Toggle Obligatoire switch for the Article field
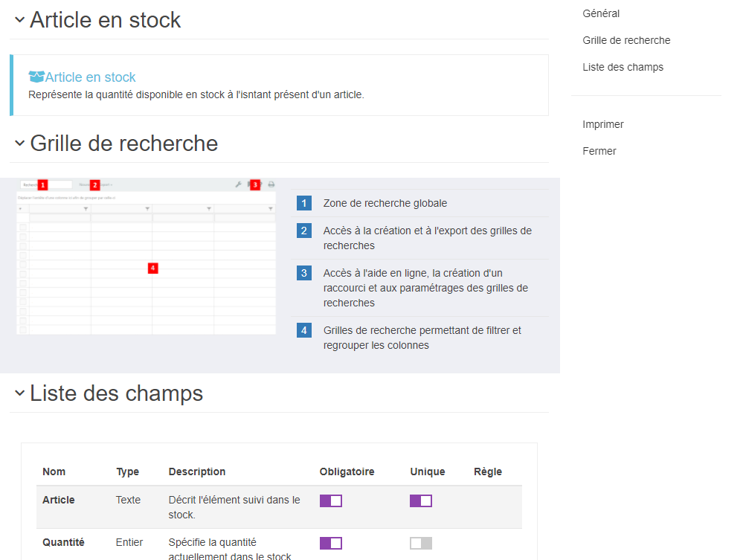The image size is (746, 560). pos(330,501)
